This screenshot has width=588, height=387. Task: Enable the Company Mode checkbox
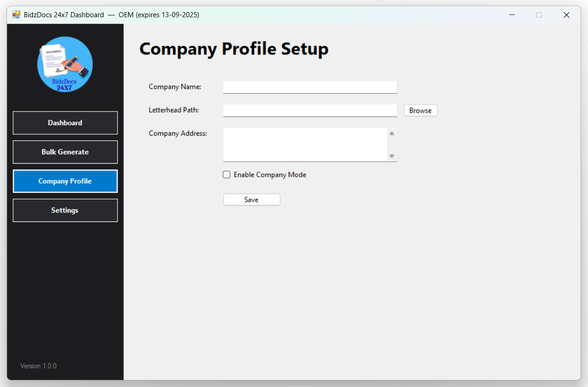coord(226,174)
